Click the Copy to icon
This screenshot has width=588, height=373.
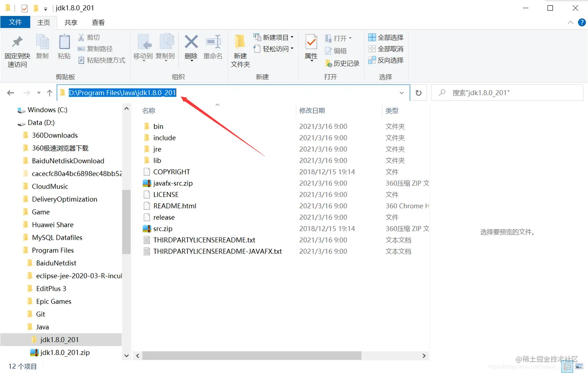click(166, 42)
